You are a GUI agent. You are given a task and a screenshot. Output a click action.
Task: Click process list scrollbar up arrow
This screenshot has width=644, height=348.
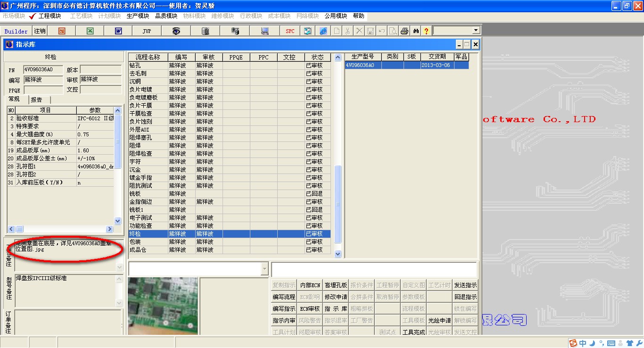[338, 58]
